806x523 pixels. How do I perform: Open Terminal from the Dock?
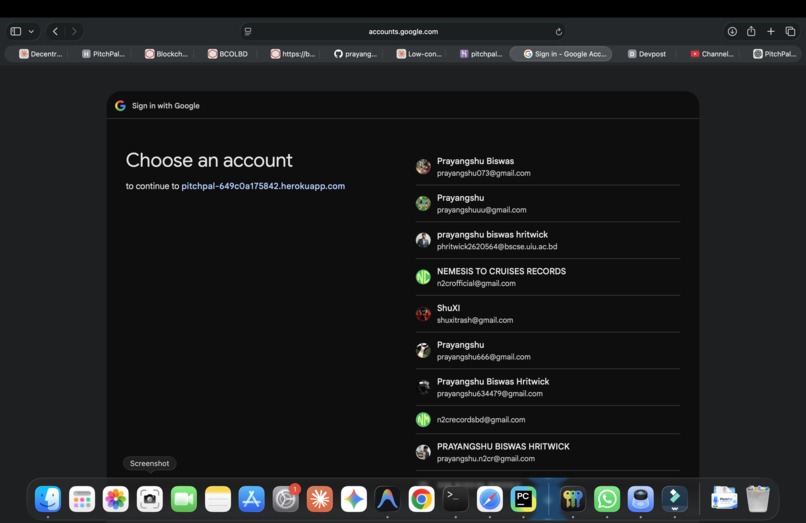(x=455, y=499)
